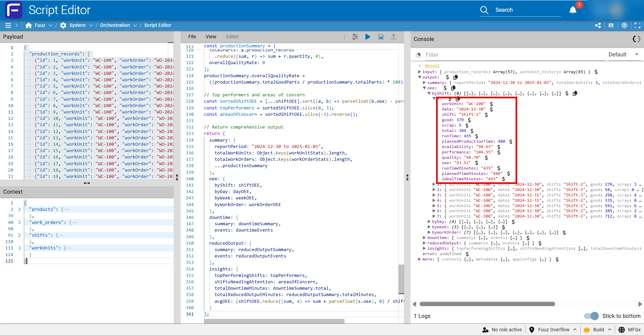Expand the "shifts" fold in Context
644x335 pixels.
(x=19, y=235)
